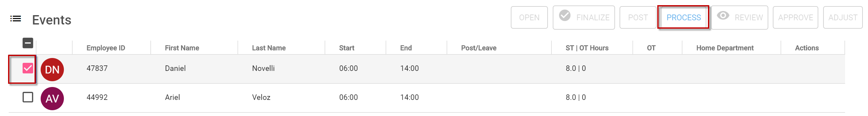Viewport: 868px width, 116px height.
Task: Select employee ID 44992 cell
Action: pyautogui.click(x=97, y=97)
